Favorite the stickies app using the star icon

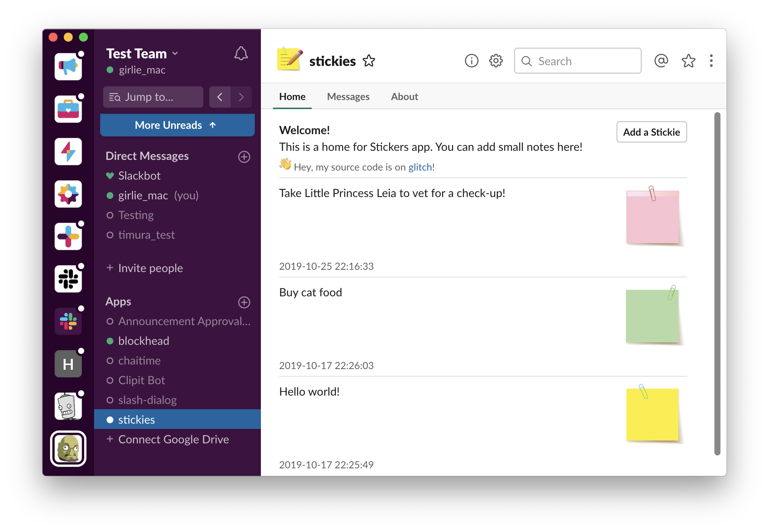(x=369, y=61)
